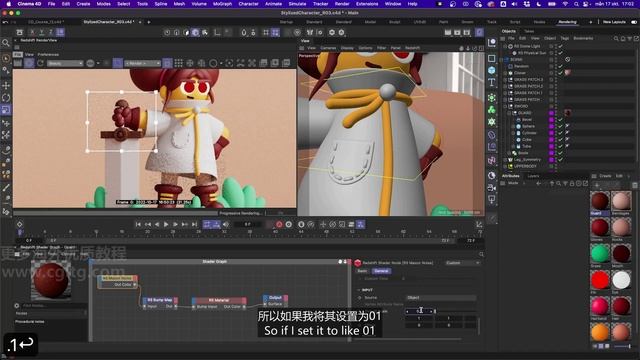The image size is (640, 360).
Task: Expand the UPPERBODY object
Action: (505, 166)
